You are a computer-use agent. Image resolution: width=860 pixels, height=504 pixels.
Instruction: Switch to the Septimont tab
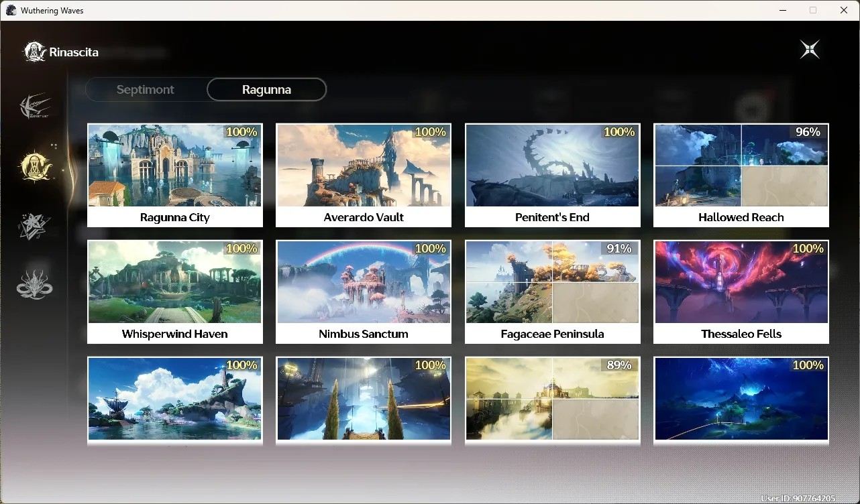click(x=146, y=89)
